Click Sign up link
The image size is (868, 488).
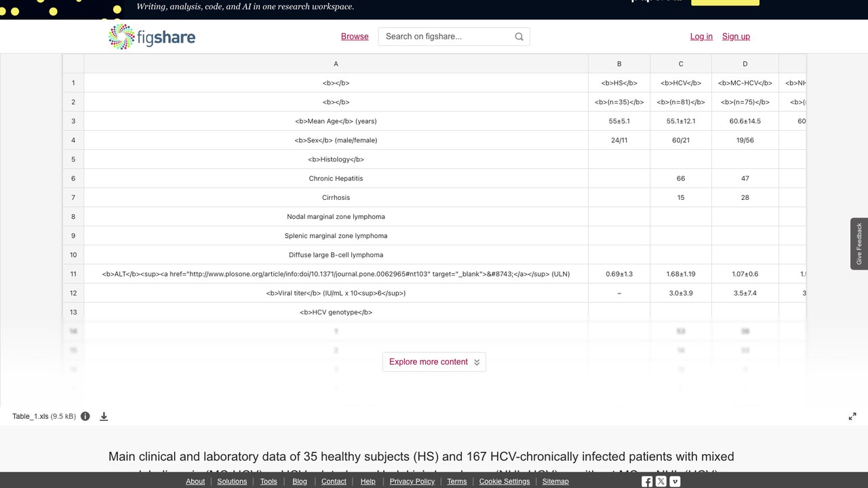click(736, 37)
